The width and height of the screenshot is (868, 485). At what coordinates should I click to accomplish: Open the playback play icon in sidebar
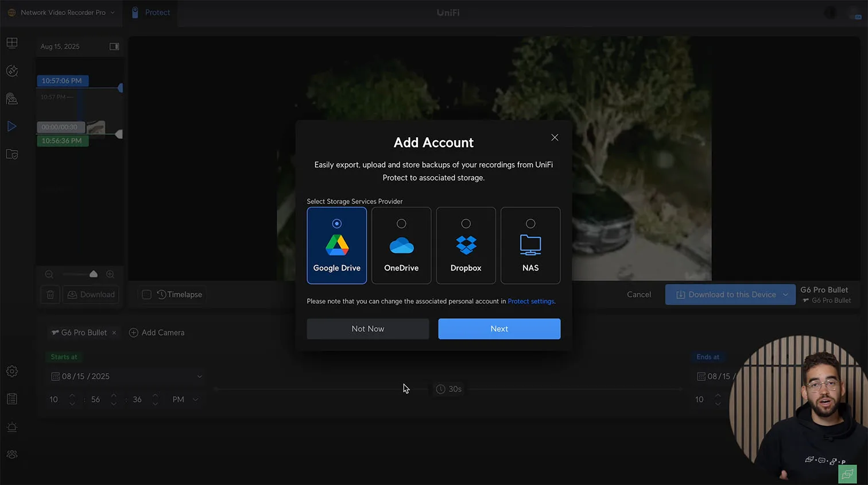pyautogui.click(x=12, y=126)
